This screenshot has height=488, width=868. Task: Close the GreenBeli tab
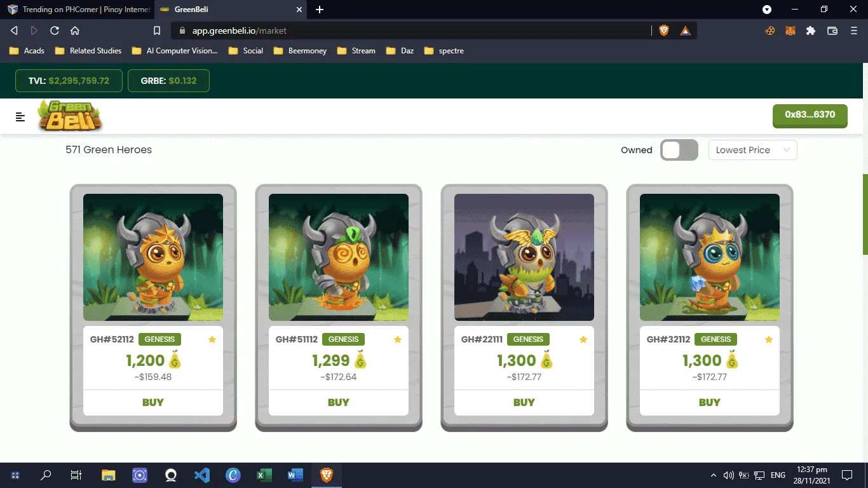[299, 10]
